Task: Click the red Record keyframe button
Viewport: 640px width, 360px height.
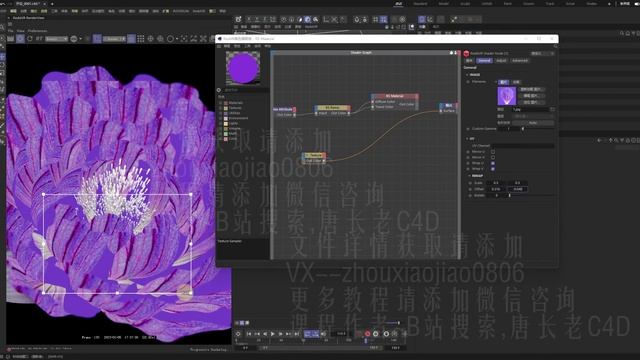Action: coord(367,334)
